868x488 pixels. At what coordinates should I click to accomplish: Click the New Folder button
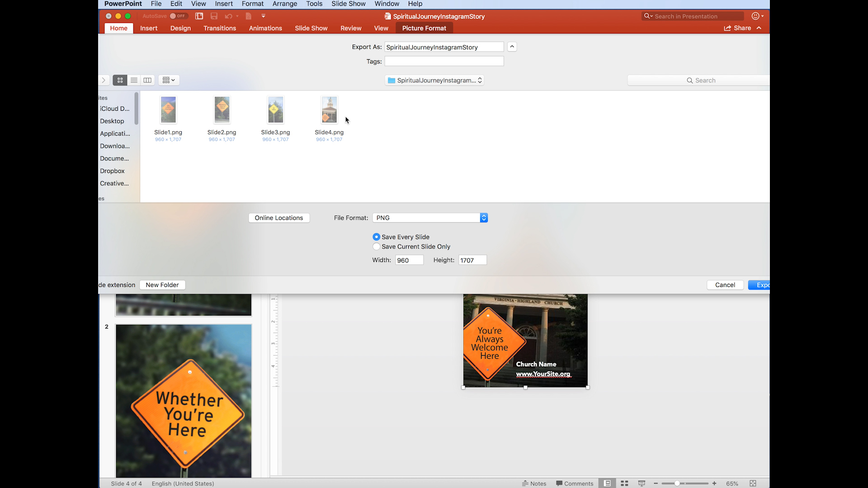point(162,285)
